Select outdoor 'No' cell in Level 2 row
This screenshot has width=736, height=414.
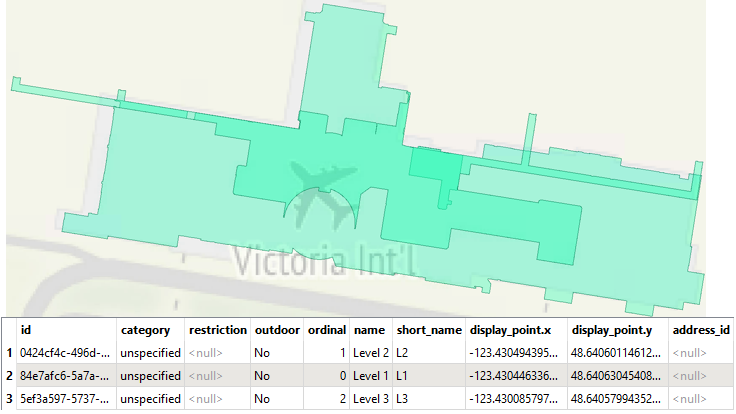pyautogui.click(x=277, y=353)
